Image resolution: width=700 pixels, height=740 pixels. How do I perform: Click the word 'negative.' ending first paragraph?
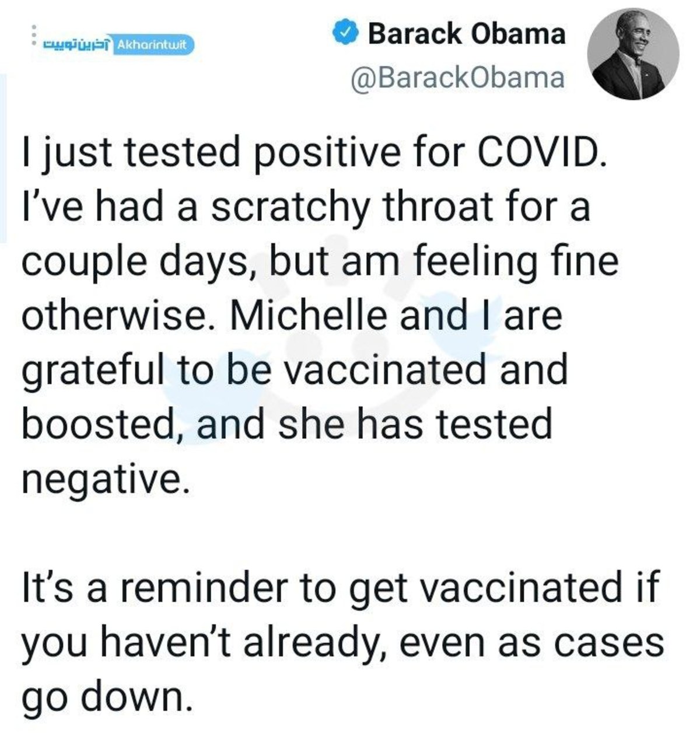click(x=106, y=481)
